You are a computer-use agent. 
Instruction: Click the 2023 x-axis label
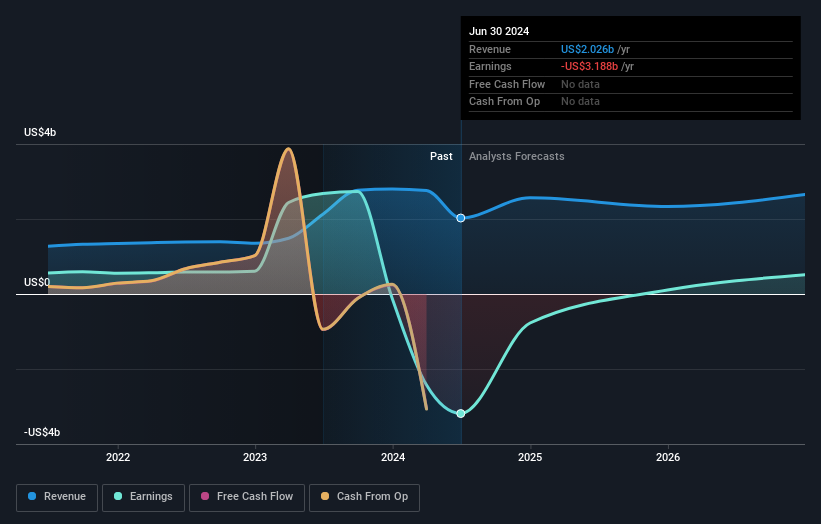click(255, 458)
